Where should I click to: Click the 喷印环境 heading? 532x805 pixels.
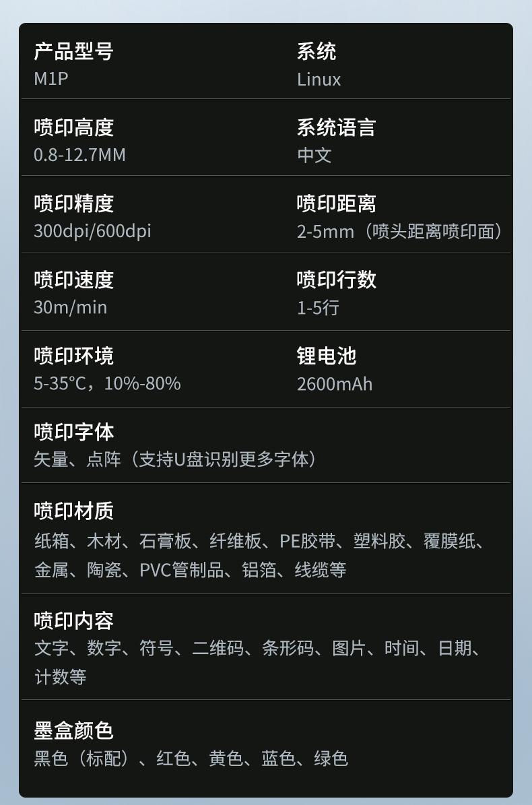(73, 356)
